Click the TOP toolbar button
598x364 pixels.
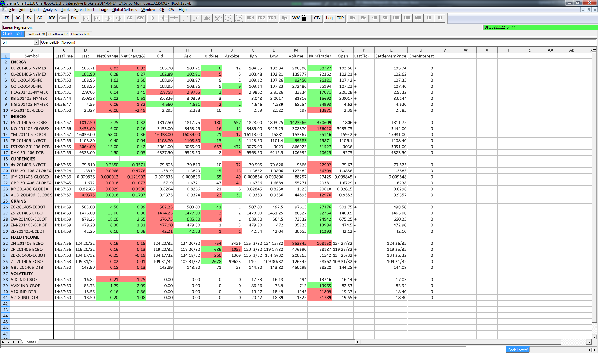(340, 18)
